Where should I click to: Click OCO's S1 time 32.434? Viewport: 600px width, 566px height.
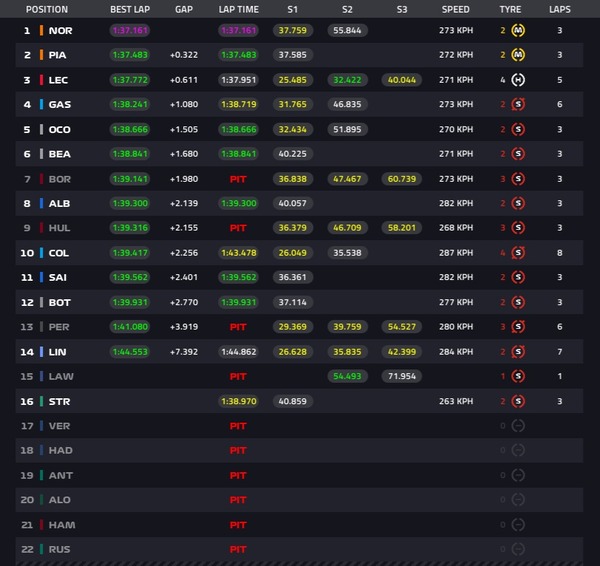[x=292, y=129]
